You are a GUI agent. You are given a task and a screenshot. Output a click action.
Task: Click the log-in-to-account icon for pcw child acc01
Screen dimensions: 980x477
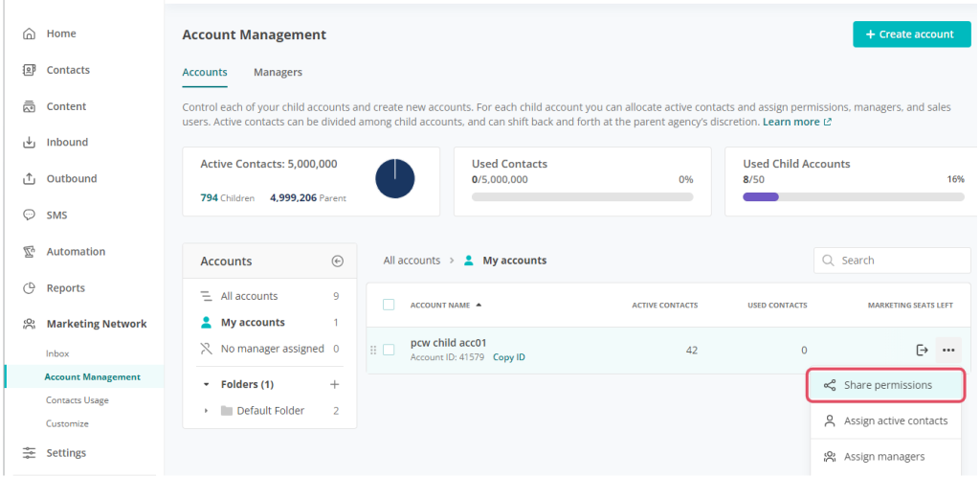point(923,351)
